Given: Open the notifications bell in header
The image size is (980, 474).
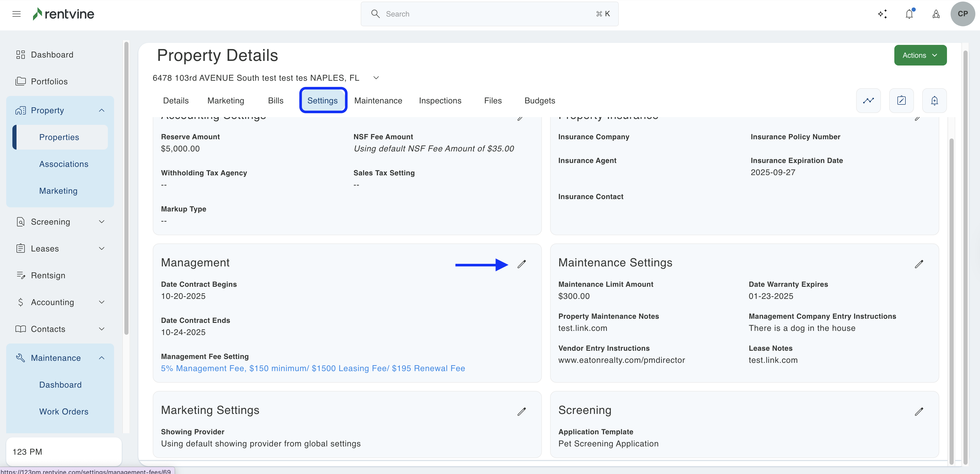Looking at the screenshot, I should [x=909, y=14].
